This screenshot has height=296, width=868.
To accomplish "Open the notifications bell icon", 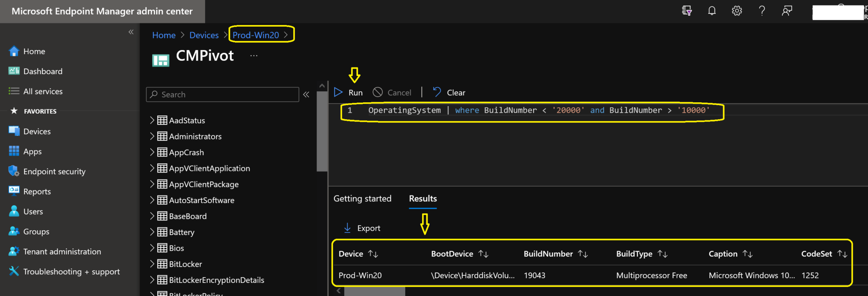I will 712,11.
